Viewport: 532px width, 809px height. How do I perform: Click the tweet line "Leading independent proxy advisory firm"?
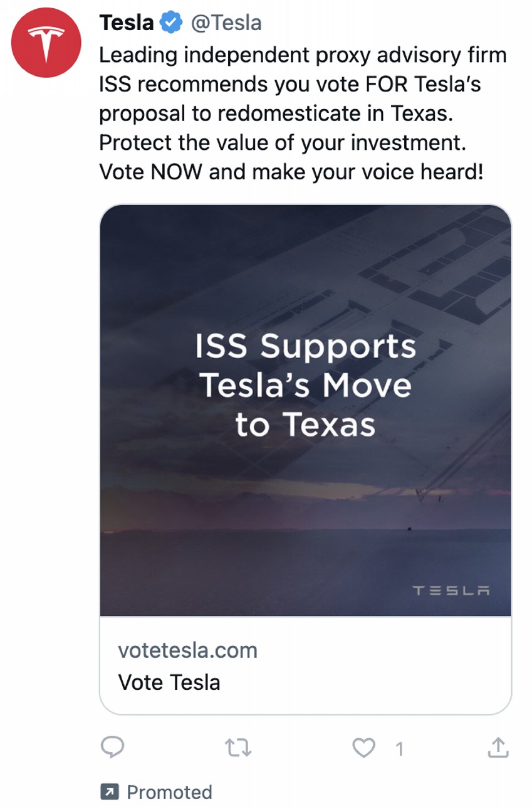tap(303, 55)
